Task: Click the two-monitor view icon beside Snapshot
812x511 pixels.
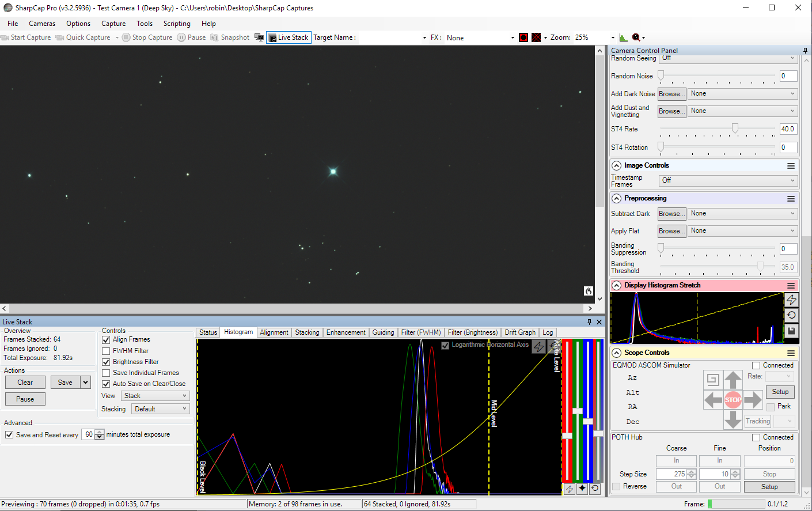Action: coord(259,37)
